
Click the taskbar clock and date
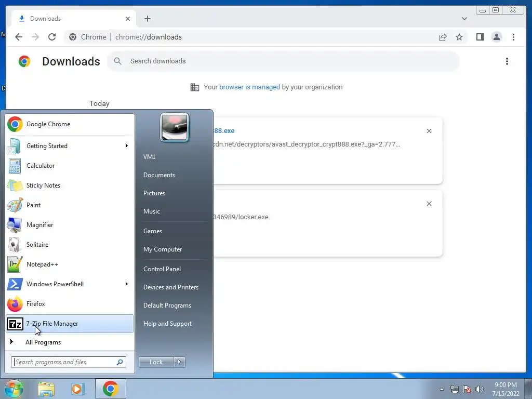click(506, 389)
